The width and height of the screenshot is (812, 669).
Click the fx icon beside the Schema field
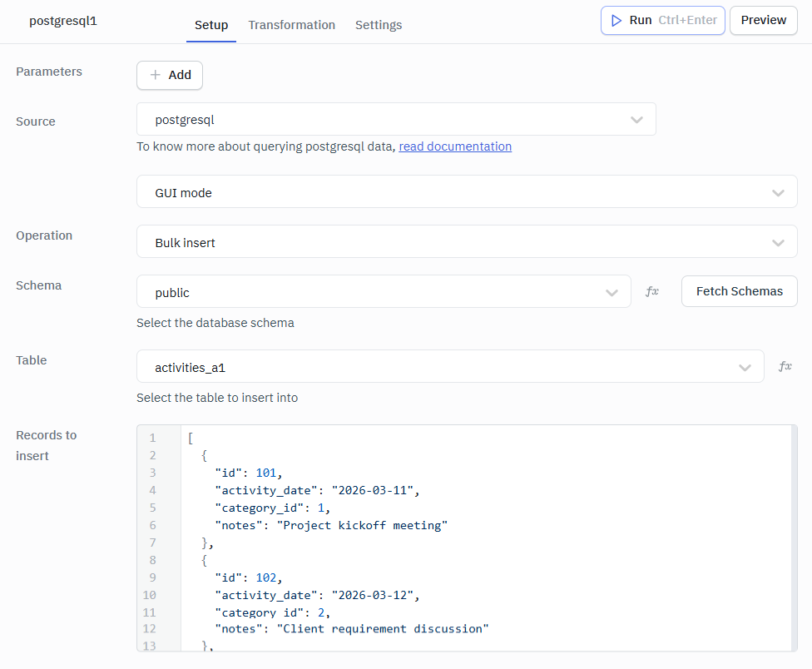click(652, 291)
